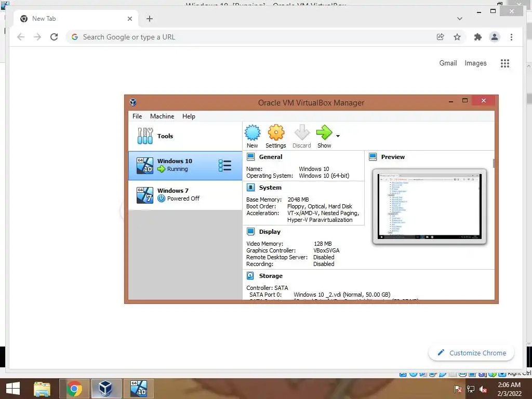Screen dimensions: 532x399
Task: Click the Storage section title text
Action: [271, 276]
